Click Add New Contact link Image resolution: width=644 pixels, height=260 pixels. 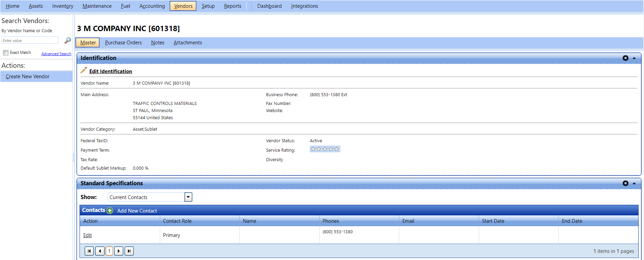tap(137, 211)
